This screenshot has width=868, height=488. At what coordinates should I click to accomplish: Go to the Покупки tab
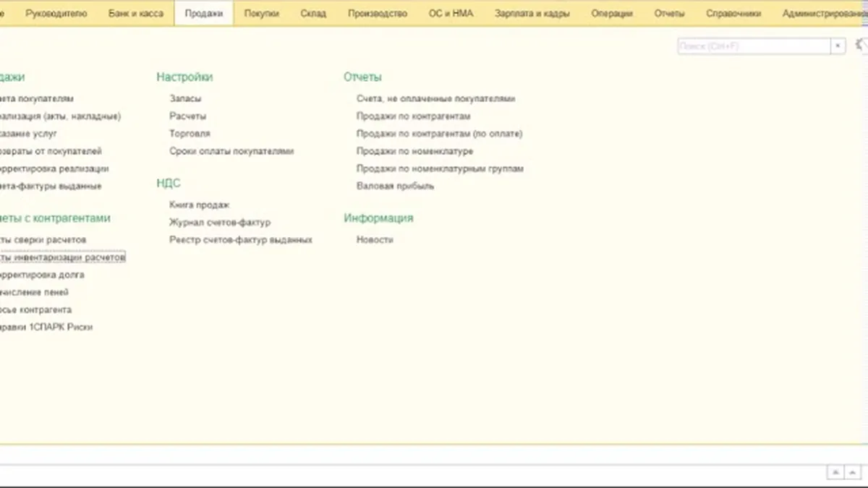(x=261, y=13)
